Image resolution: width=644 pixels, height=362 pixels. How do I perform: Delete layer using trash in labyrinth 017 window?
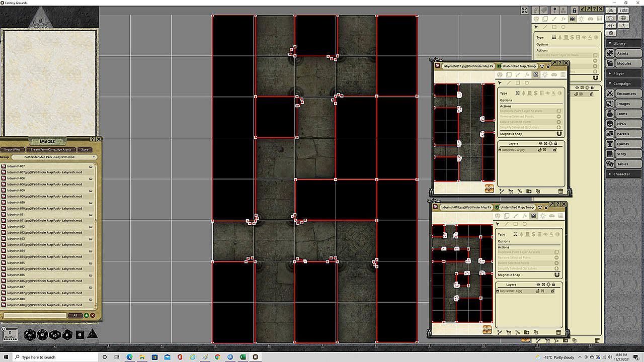560,191
